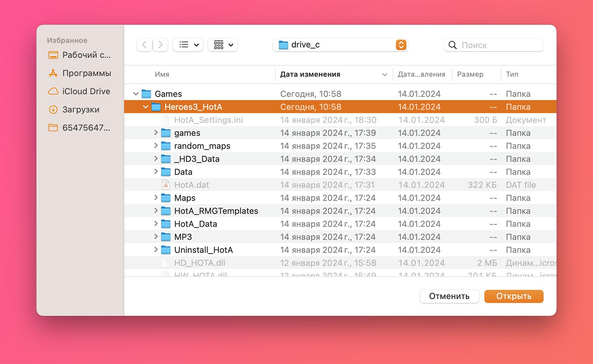Open the icon grouping view dropdown
The height and width of the screenshot is (364, 593).
tap(223, 45)
